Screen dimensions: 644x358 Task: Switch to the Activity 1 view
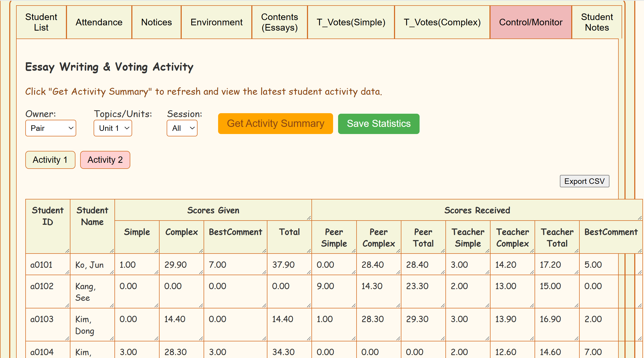[50, 160]
